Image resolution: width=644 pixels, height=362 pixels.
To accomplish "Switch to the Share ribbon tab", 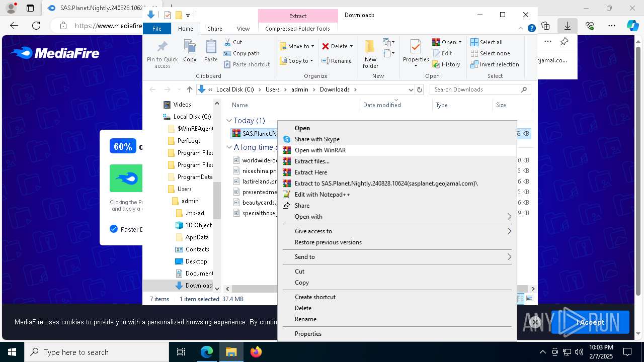I will (215, 29).
